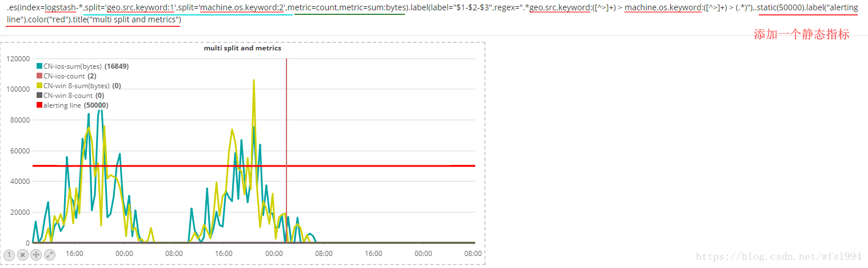Toggle the CN-win 8-count legend series
Image resolution: width=868 pixels, height=268 pixels.
click(70, 95)
